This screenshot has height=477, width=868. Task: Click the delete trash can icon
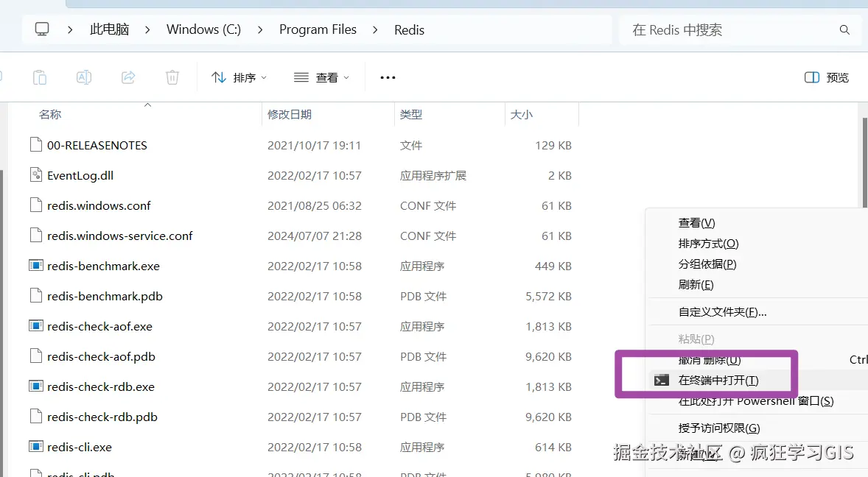172,77
